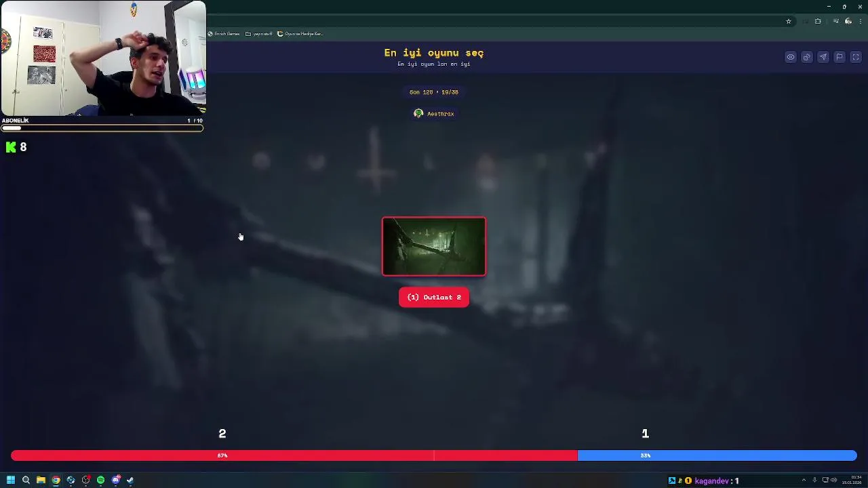Viewport: 868px width, 488px height.
Task: Click the shapes icon in page header
Action: pos(807,58)
